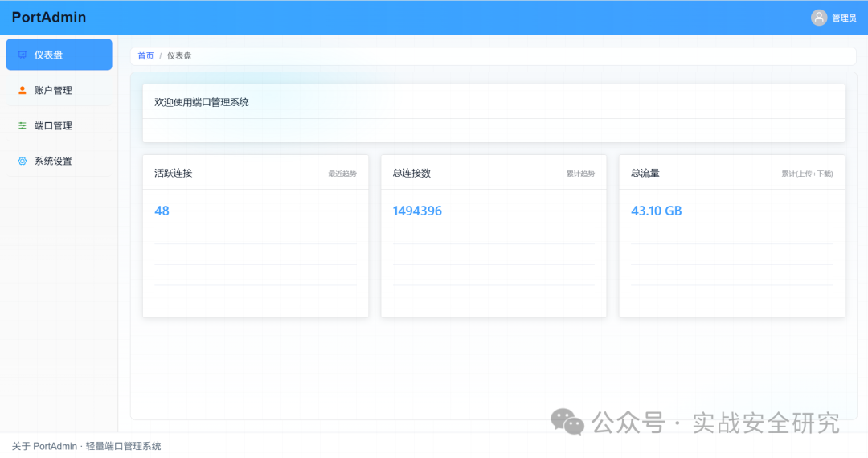Open the 管理员 user menu label
868x458 pixels.
(x=844, y=18)
